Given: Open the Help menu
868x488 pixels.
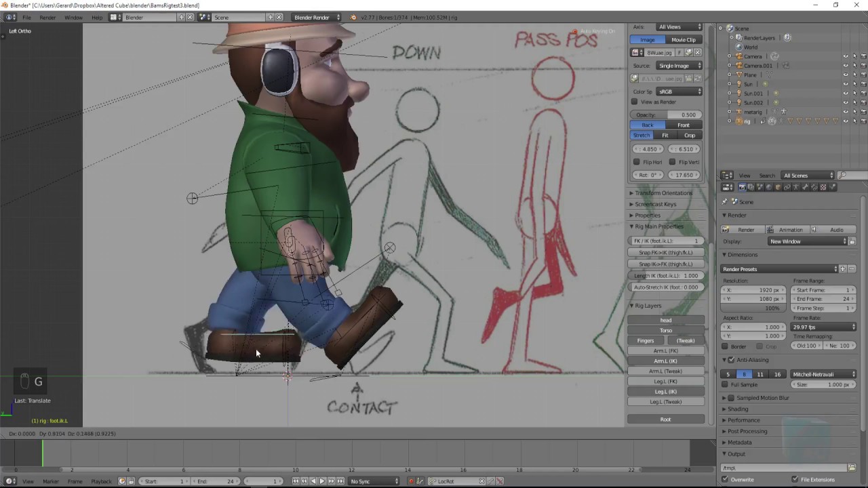Looking at the screenshot, I should (x=97, y=17).
